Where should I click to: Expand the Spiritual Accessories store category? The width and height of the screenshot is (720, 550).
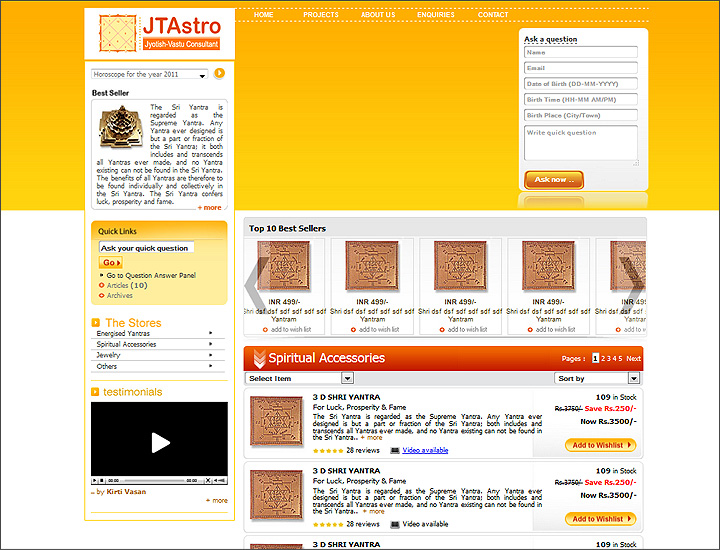(x=158, y=344)
